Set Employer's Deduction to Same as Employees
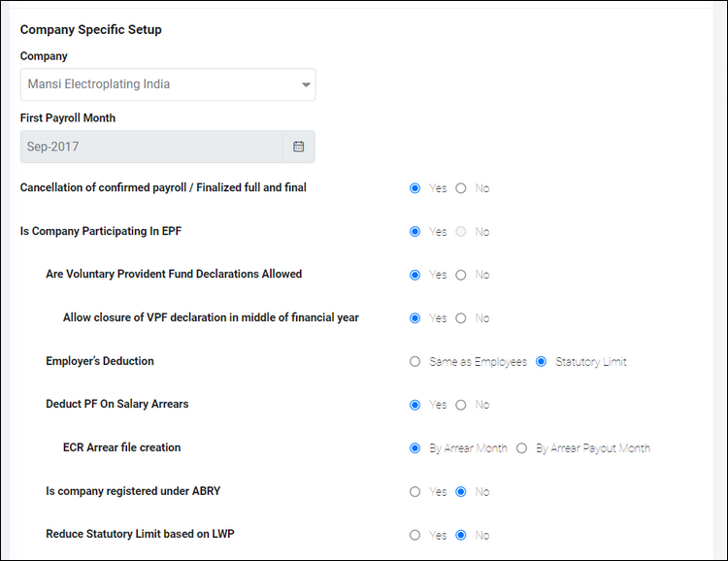This screenshot has width=728, height=561. coord(415,362)
